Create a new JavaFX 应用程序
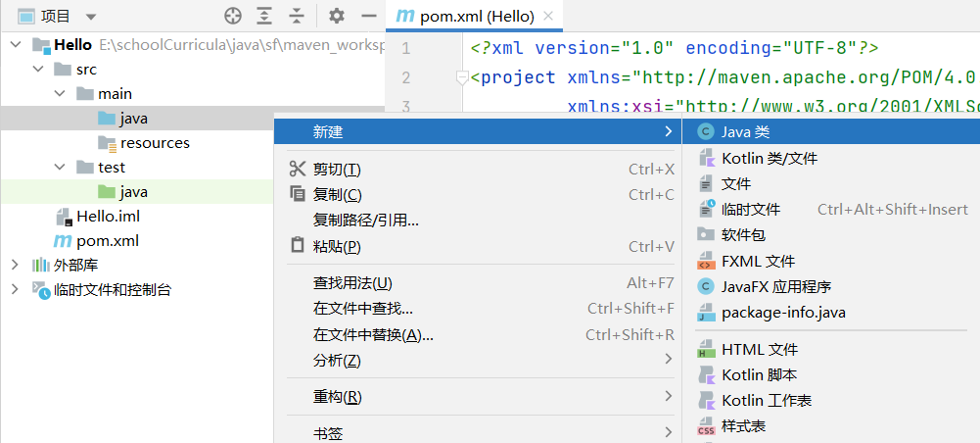This screenshot has height=443, width=980. click(831, 286)
